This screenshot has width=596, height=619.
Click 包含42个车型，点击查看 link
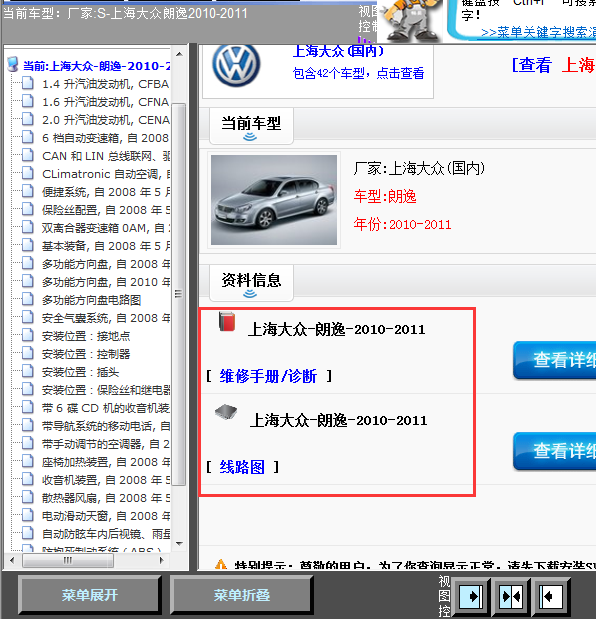(x=358, y=73)
